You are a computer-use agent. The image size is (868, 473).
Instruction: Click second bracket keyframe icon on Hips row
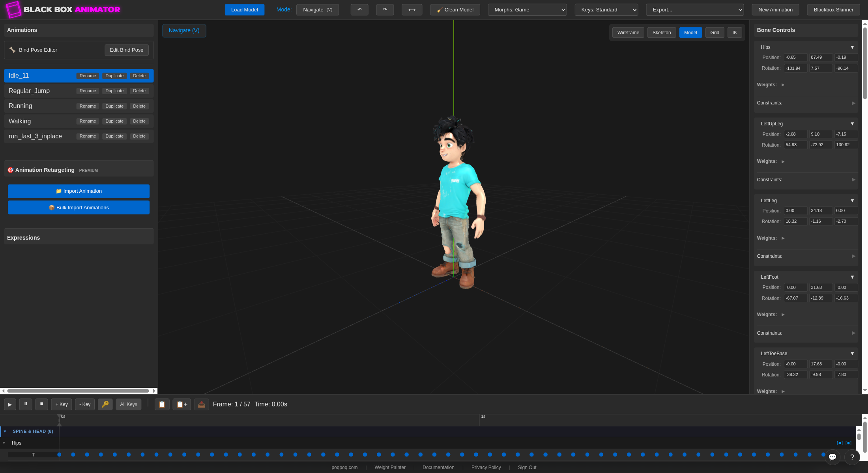coord(848,443)
